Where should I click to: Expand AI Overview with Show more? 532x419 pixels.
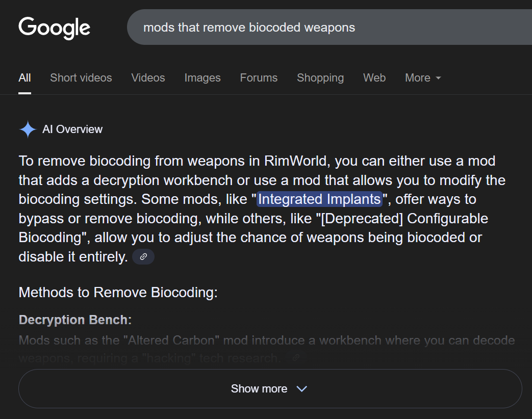270,388
